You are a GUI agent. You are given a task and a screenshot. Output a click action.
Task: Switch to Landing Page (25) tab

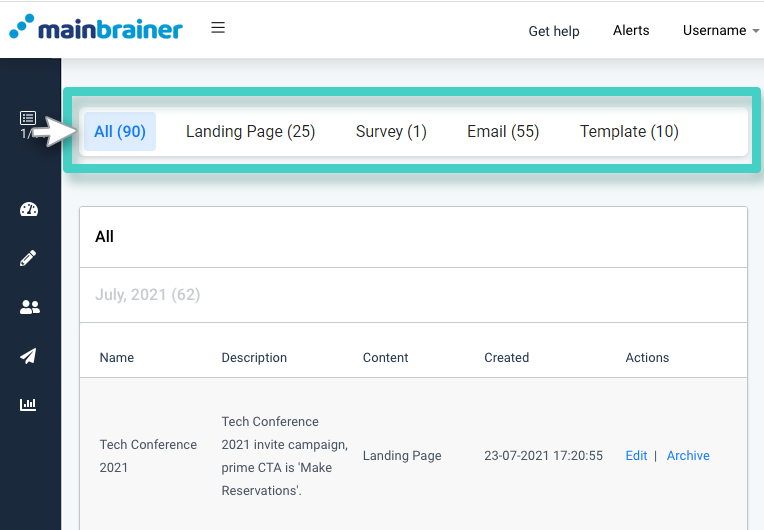tap(250, 132)
